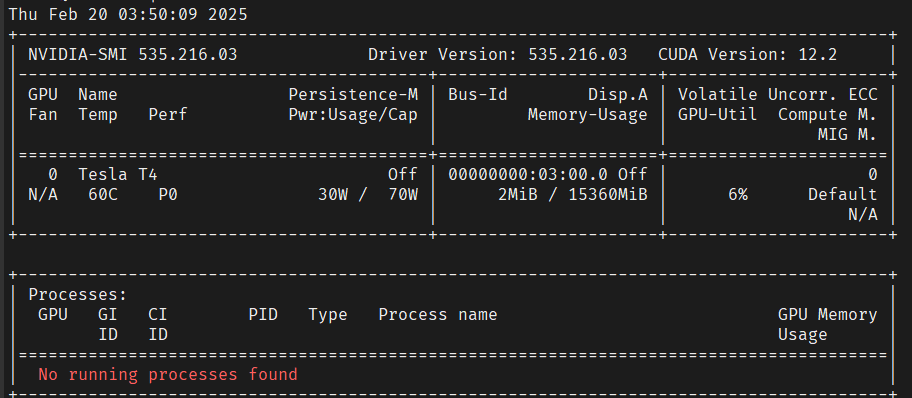Click the Compute M. header
The width and height of the screenshot is (912, 398).
click(828, 115)
